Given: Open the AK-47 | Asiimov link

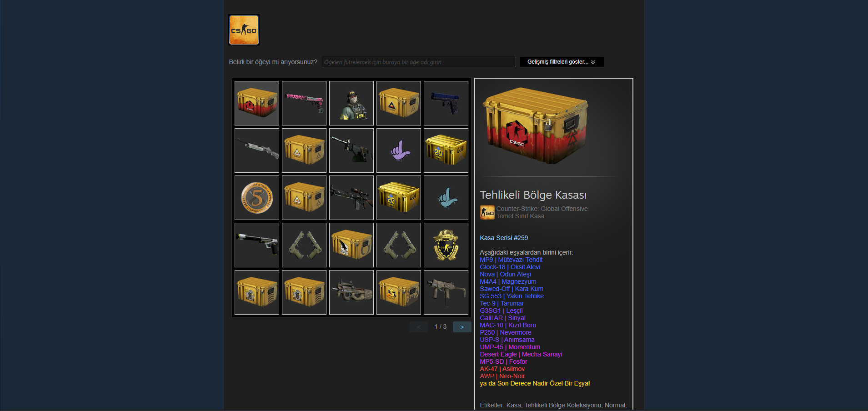Looking at the screenshot, I should point(502,369).
